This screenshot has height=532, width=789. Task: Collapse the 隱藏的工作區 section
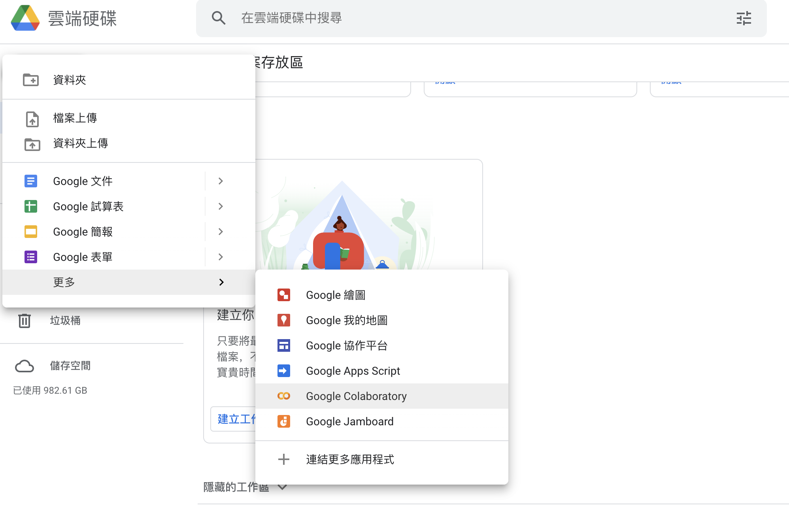pos(282,487)
